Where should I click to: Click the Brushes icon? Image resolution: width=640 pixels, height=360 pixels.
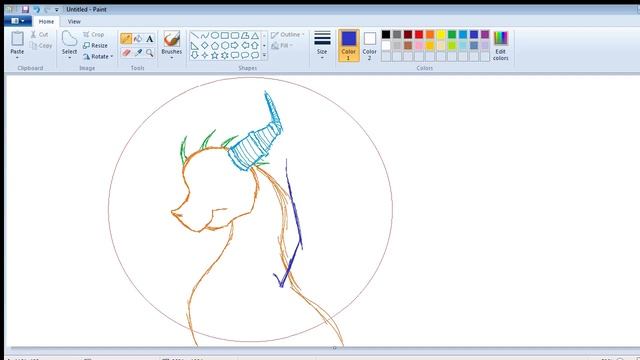coord(172,39)
